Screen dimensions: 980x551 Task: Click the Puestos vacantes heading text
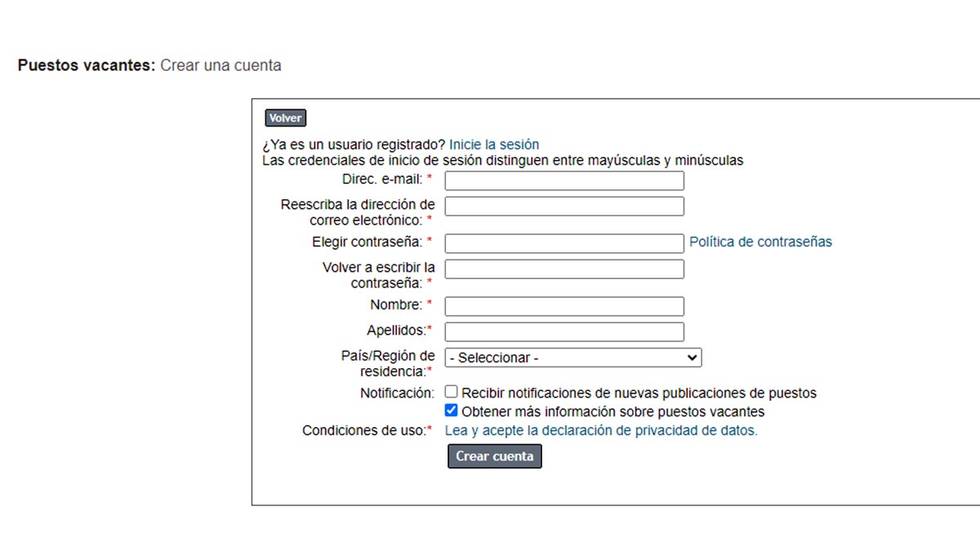coord(86,65)
